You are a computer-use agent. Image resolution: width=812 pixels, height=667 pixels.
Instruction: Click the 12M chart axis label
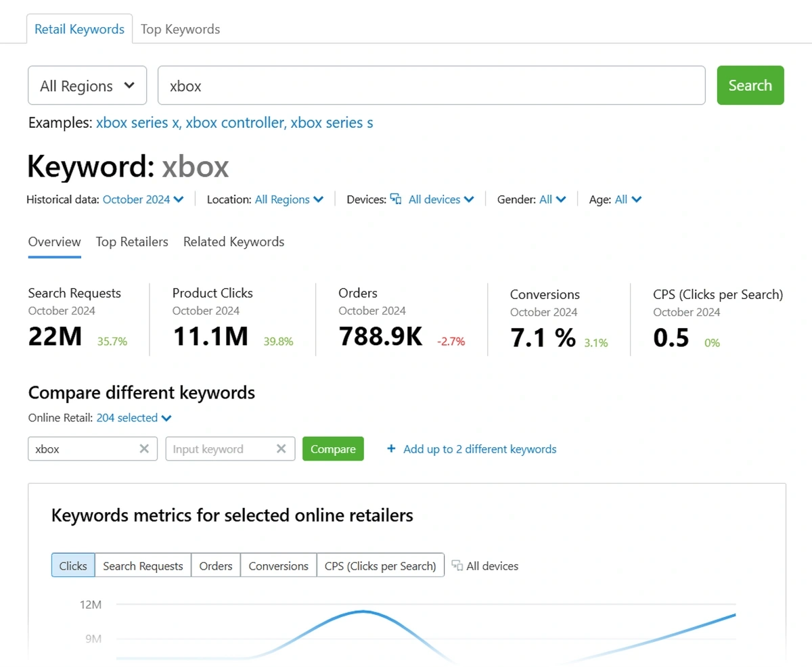tap(90, 605)
